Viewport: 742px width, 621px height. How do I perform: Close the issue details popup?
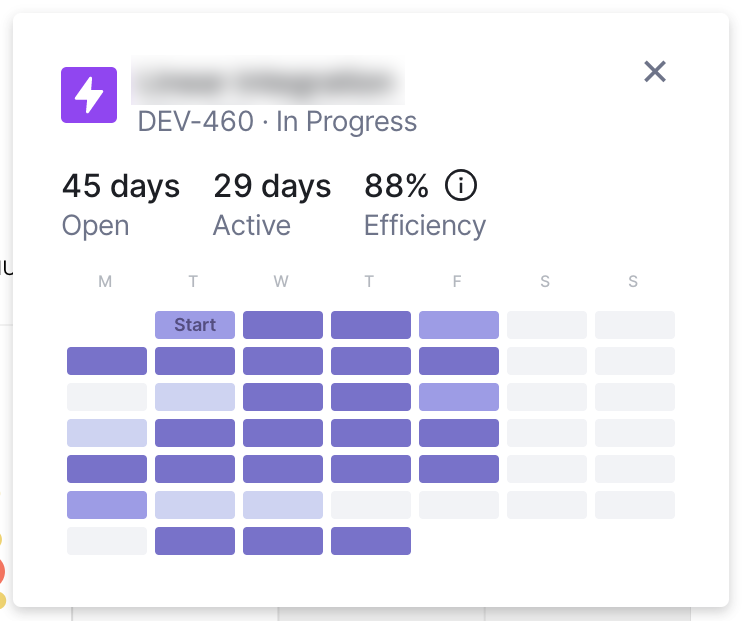[655, 71]
